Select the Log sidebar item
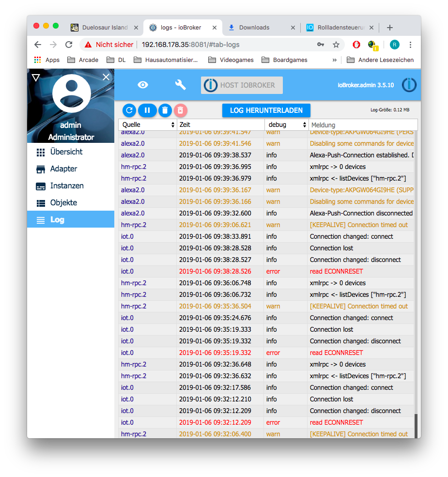Image resolution: width=448 pixels, height=477 pixels. (71, 219)
